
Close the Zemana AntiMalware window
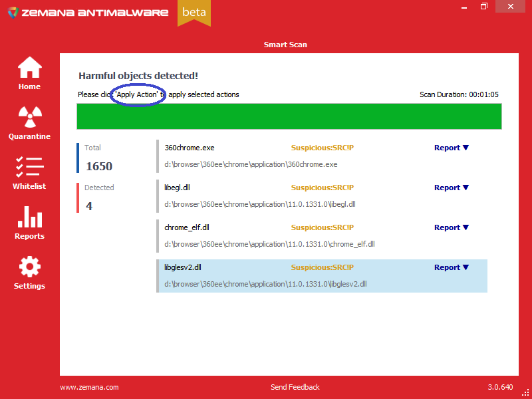pos(510,6)
